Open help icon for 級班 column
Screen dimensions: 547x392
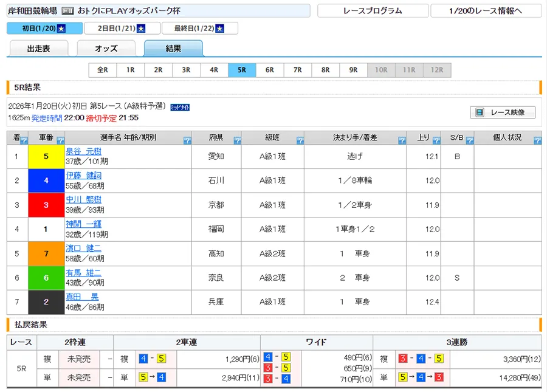[x=300, y=141]
